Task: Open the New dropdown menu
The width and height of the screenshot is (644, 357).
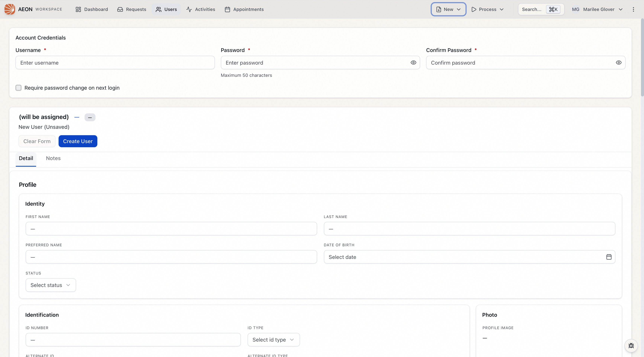Action: (x=449, y=9)
